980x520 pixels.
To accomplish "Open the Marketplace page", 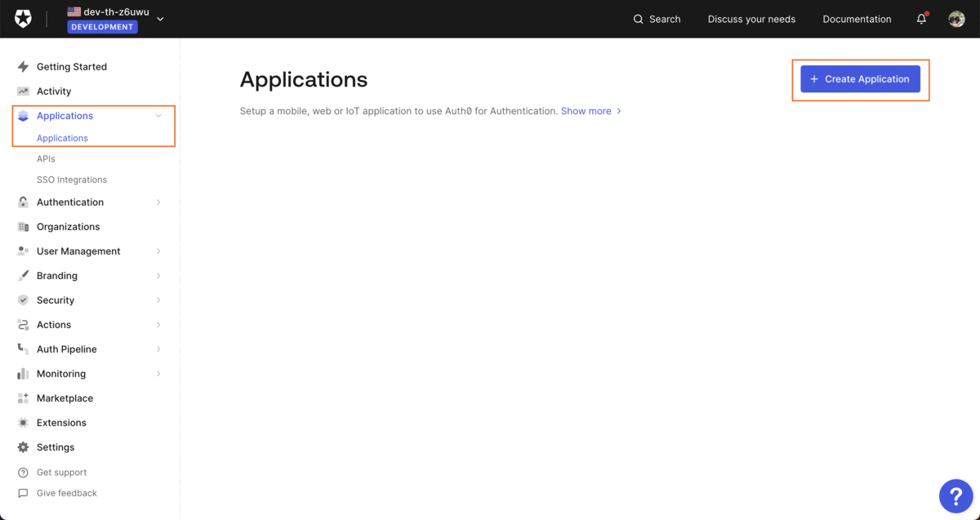I will point(65,398).
